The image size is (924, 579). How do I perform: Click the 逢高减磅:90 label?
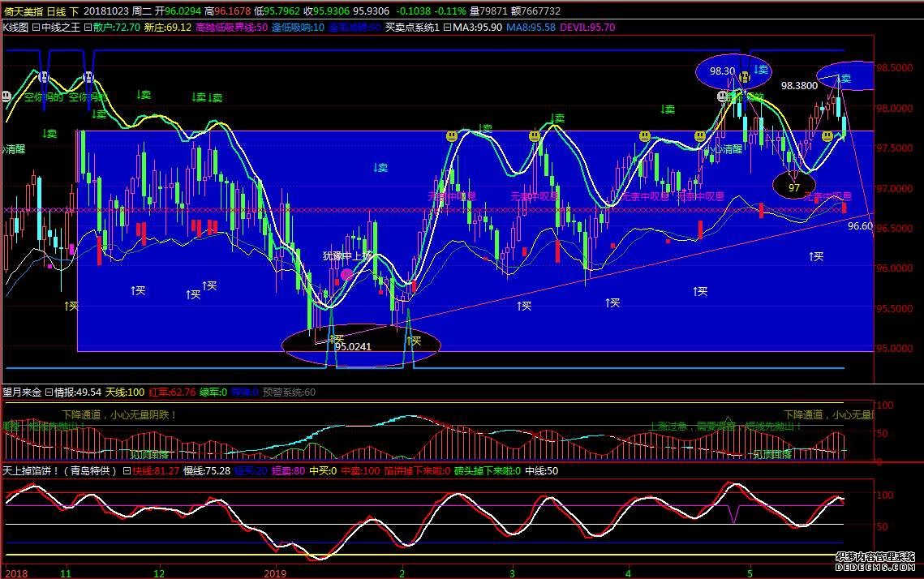355,27
